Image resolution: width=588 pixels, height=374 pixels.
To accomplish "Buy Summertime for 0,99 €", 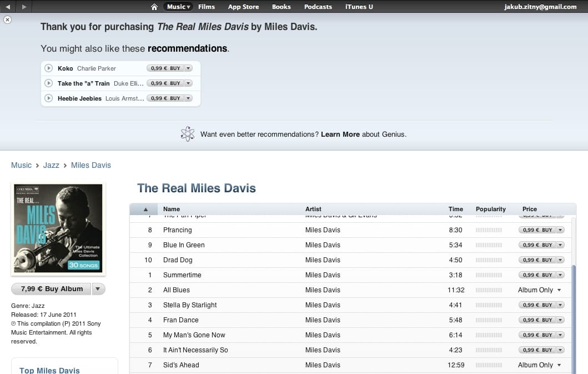I will 537,275.
